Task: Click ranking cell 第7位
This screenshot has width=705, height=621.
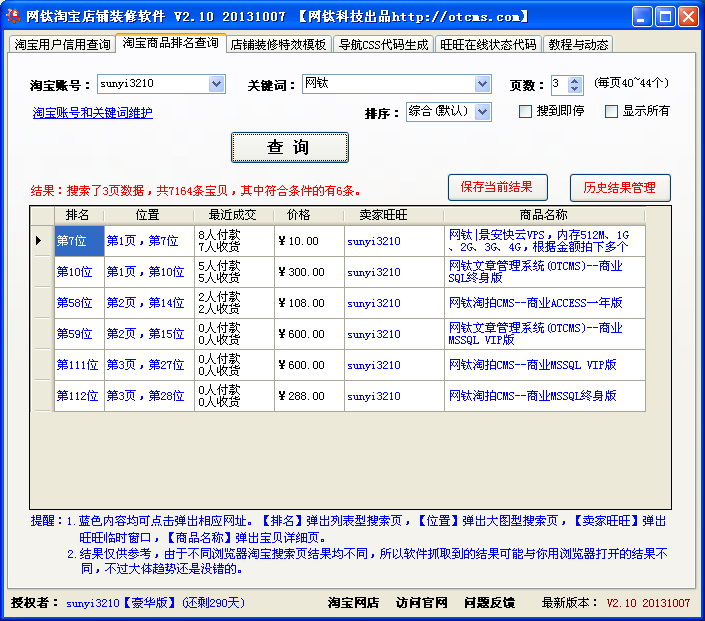Action: [x=79, y=241]
